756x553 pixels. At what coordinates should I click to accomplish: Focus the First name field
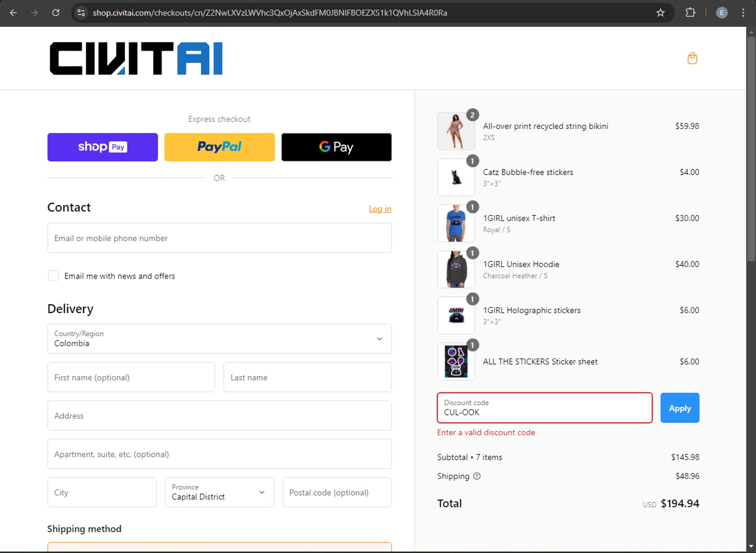(x=131, y=377)
